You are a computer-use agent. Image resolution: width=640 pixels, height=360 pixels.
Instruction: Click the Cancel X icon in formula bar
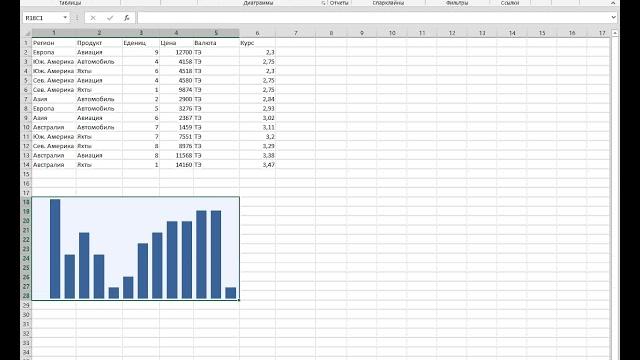(x=93, y=18)
